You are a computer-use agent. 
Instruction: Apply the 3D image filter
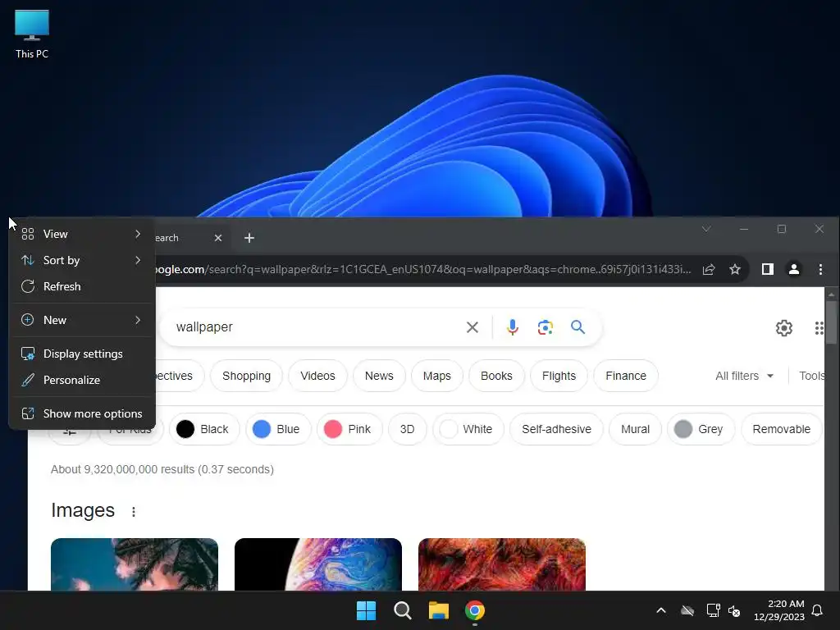[407, 429]
